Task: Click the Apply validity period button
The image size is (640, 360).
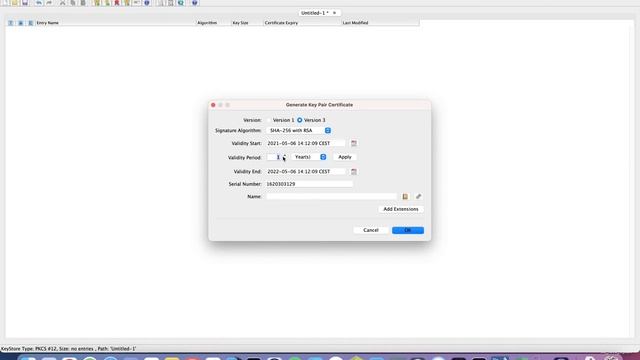Action: click(345, 157)
